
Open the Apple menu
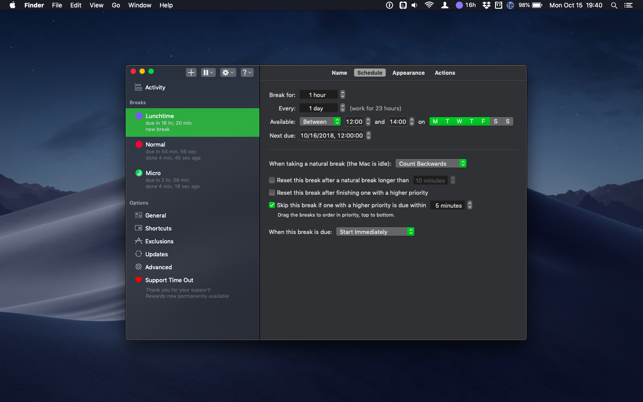[x=12, y=5]
